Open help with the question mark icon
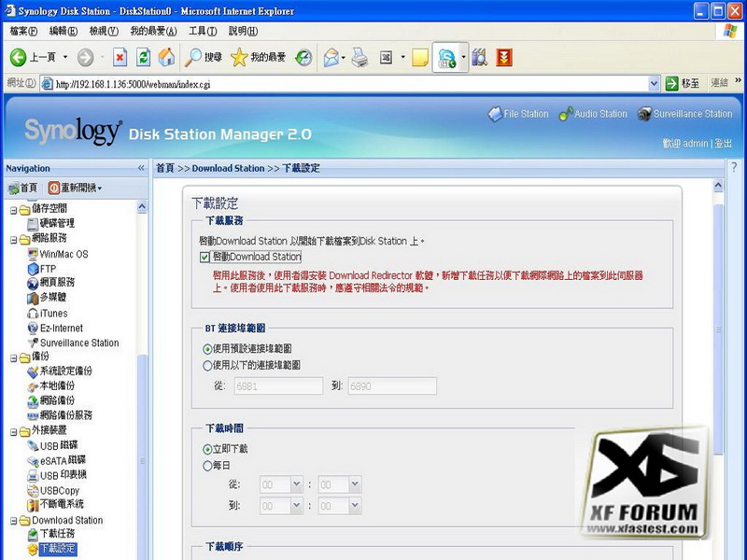Image resolution: width=747 pixels, height=560 pixels. pyautogui.click(x=734, y=167)
